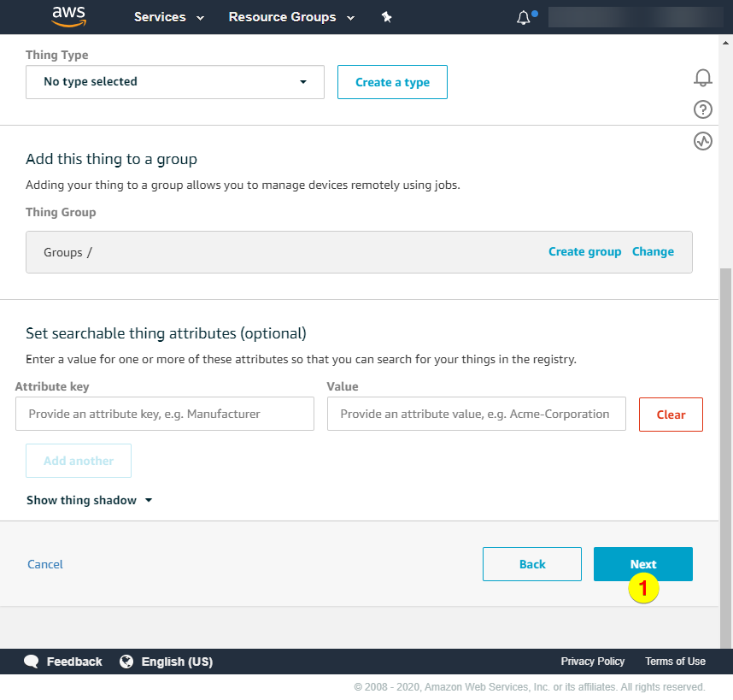733x700 pixels.
Task: Open the help question mark icon
Action: pos(702,109)
